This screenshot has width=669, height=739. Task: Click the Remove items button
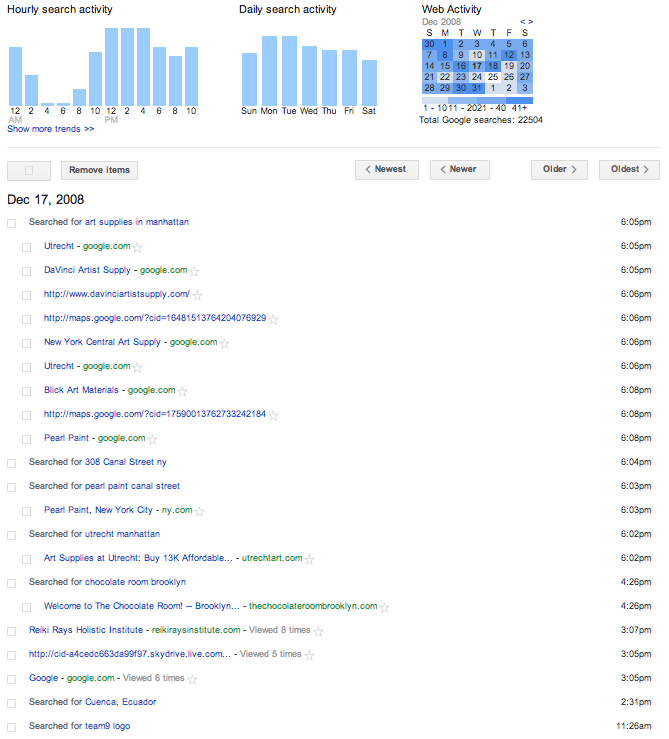(x=99, y=170)
